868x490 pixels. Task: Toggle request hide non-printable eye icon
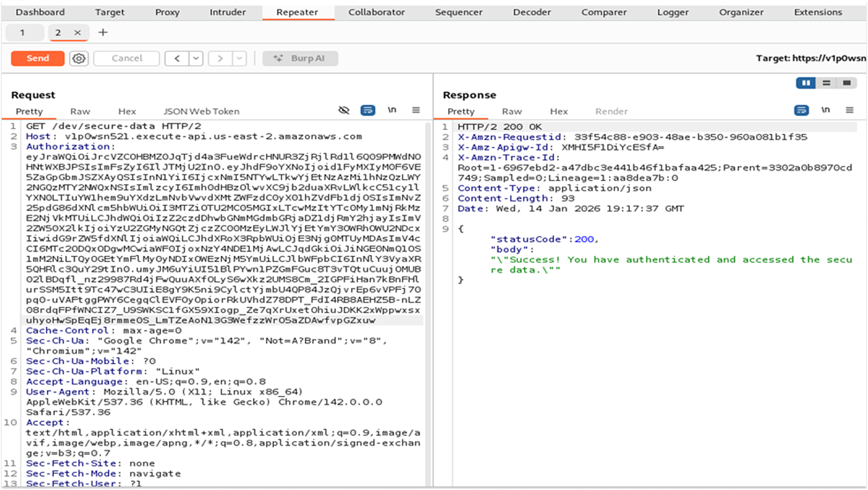click(344, 110)
